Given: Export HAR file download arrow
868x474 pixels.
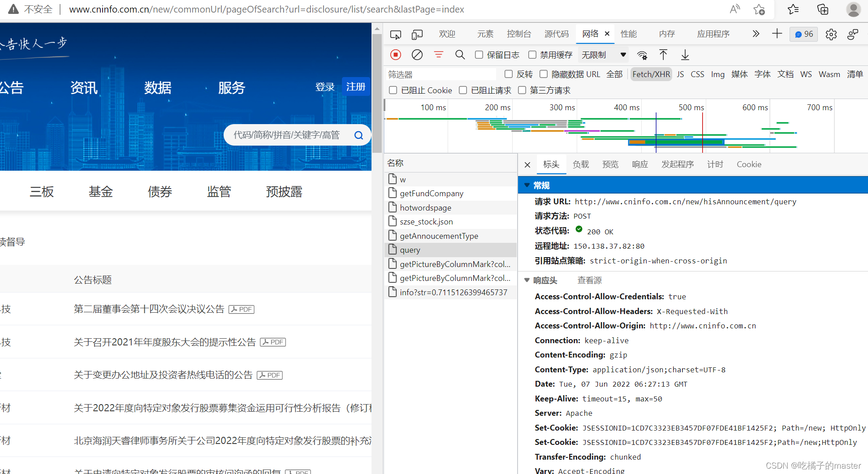Looking at the screenshot, I should (x=685, y=55).
